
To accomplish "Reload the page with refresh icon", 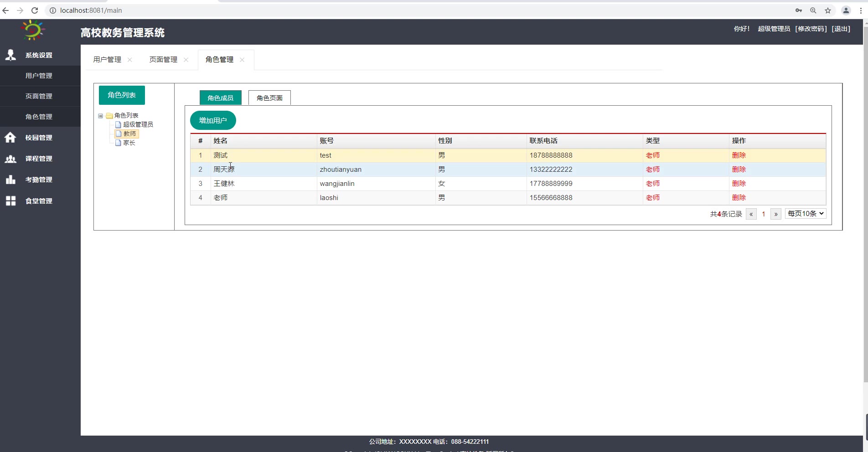I will pyautogui.click(x=35, y=10).
